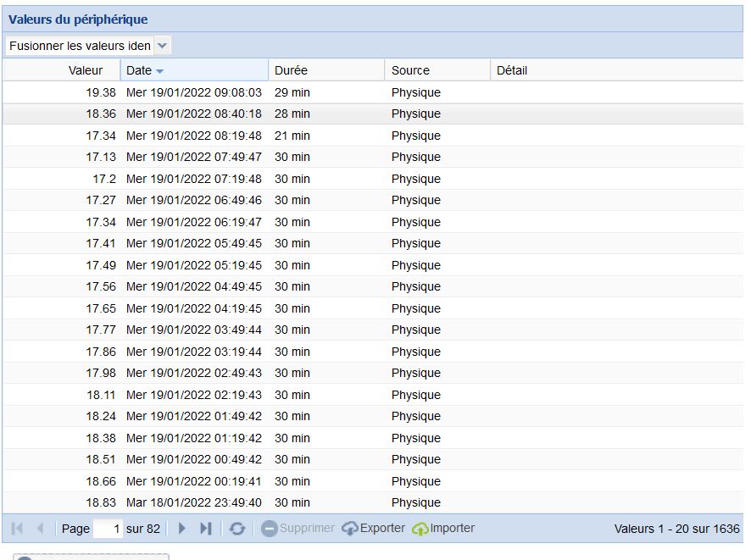
Task: Click the Détail column header
Action: (511, 70)
